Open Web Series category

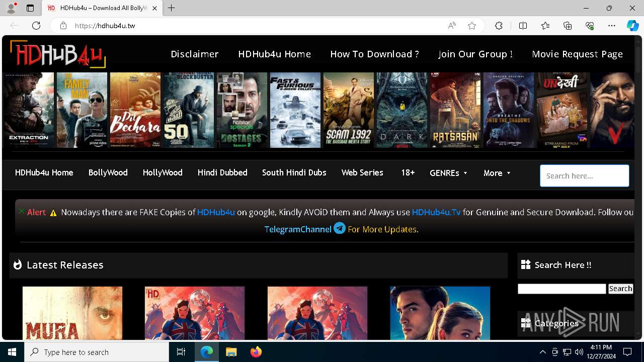(362, 172)
